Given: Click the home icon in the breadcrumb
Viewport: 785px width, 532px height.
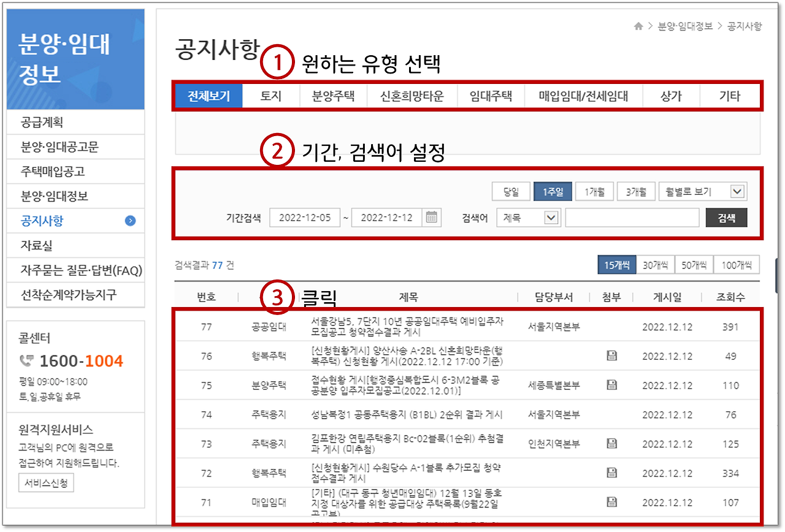Looking at the screenshot, I should pos(637,26).
